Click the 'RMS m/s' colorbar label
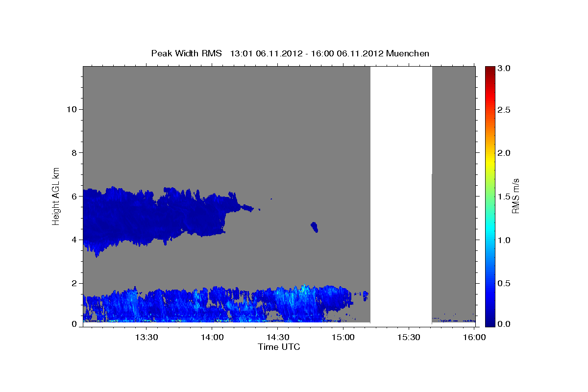 click(x=516, y=196)
